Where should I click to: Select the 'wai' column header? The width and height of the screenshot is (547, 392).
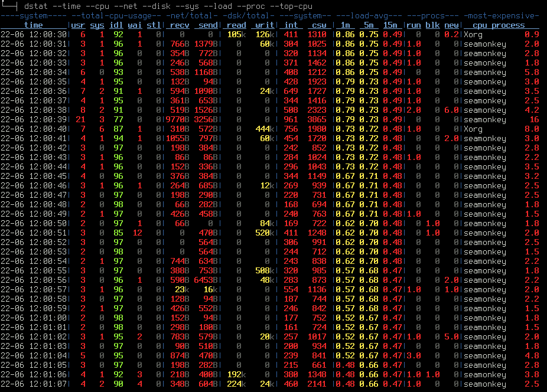pos(135,25)
